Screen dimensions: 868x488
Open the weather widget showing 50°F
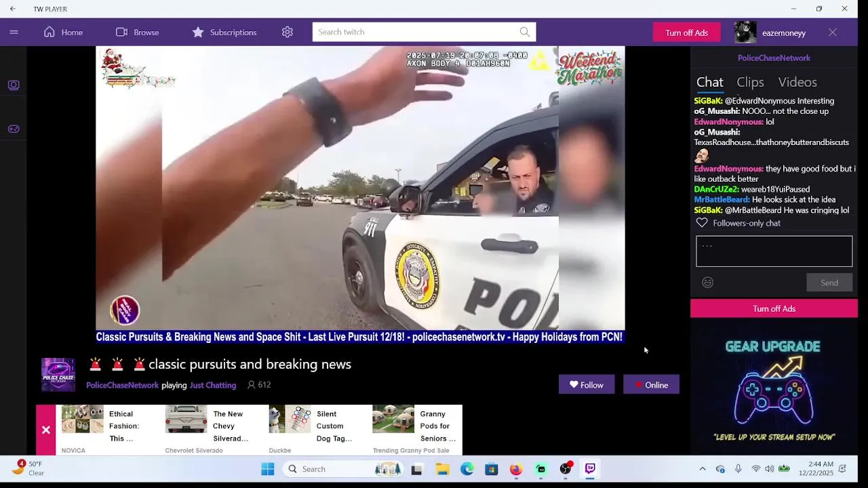pos(27,469)
